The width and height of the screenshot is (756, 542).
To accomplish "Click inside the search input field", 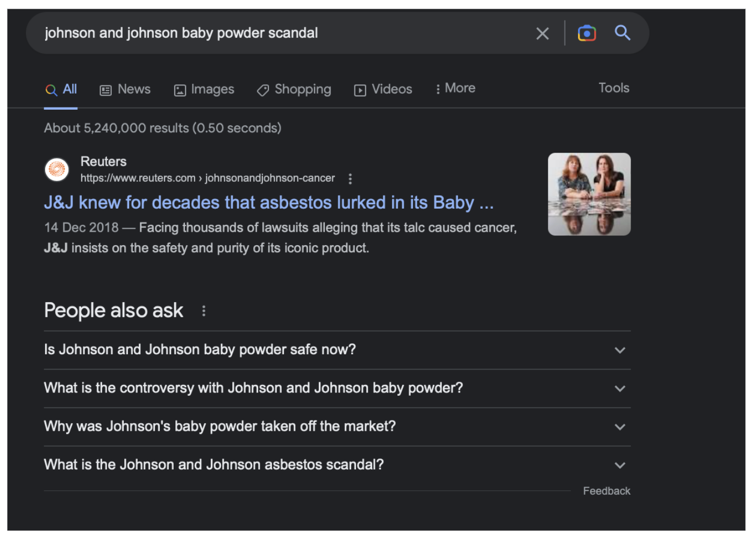I will pos(269,33).
